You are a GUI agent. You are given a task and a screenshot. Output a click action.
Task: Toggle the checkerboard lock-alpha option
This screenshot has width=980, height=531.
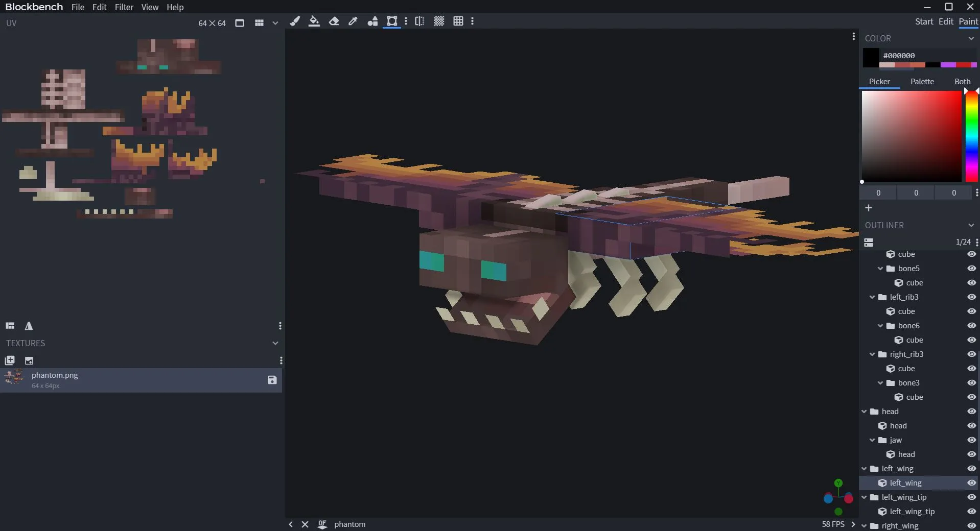[x=439, y=21]
